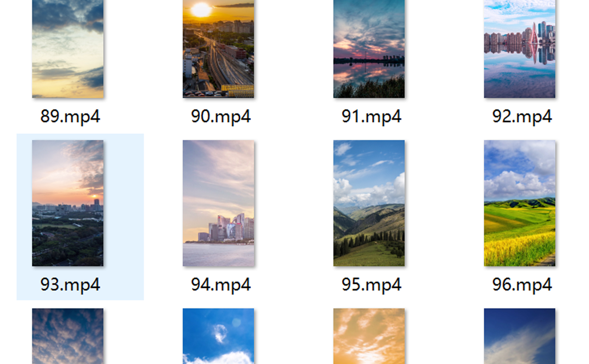Select the 90.mp4 sunset railway thumbnail
The height and width of the screenshot is (364, 589).
click(x=218, y=49)
